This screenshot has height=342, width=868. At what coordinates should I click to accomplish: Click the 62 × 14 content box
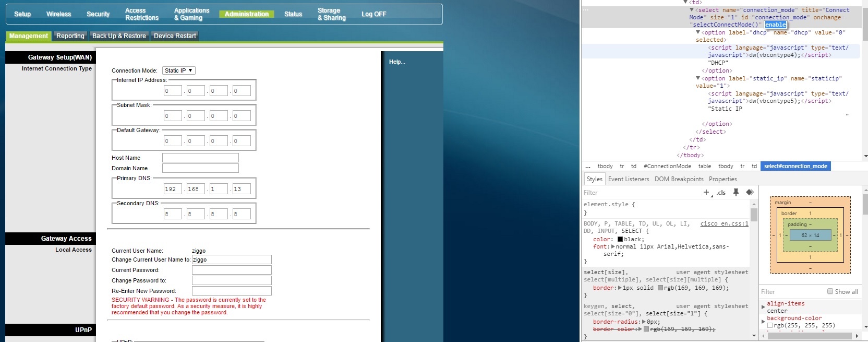click(810, 235)
